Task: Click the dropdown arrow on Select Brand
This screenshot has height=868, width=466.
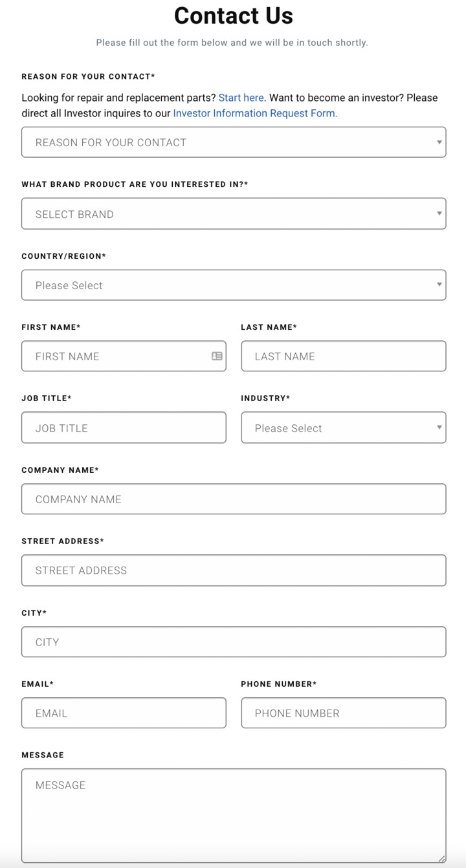Action: 439,213
